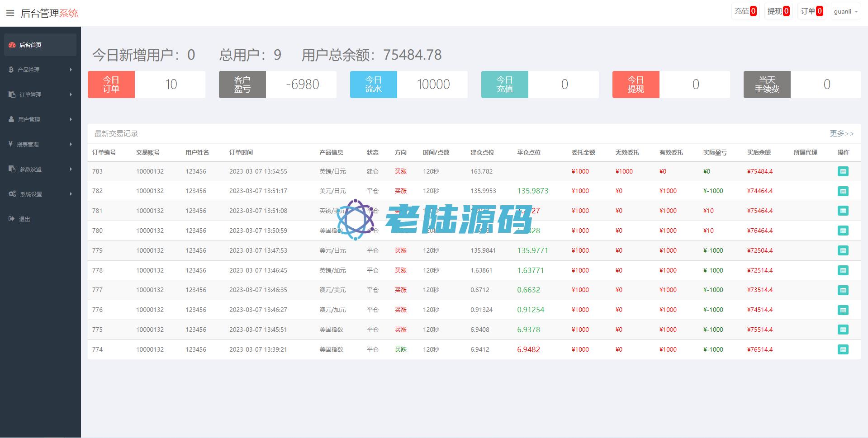This screenshot has height=438, width=868.
Task: Select 参数设置 in the sidebar
Action: (x=40, y=169)
